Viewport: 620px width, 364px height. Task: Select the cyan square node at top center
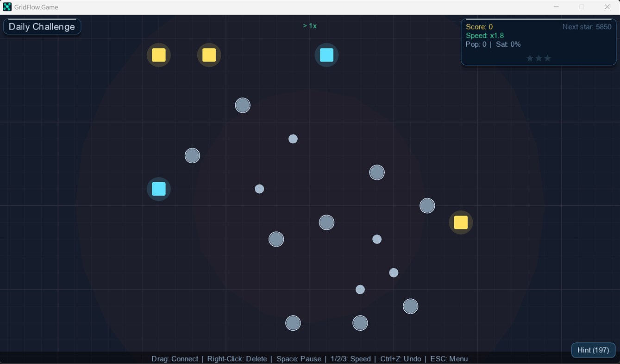[x=326, y=55]
